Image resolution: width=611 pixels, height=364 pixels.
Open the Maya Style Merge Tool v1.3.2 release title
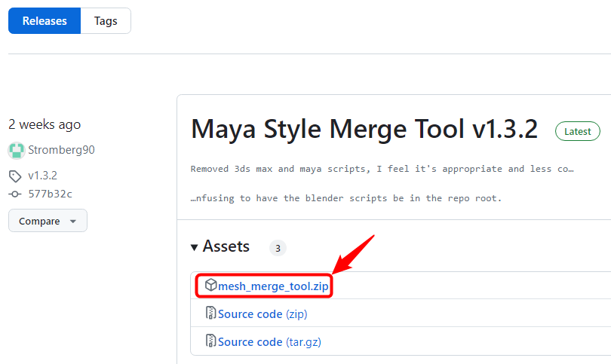(x=364, y=130)
